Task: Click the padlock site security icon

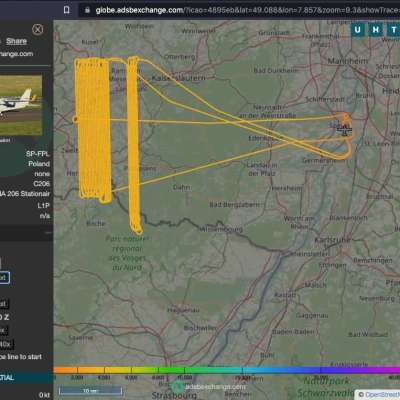Action: click(87, 10)
